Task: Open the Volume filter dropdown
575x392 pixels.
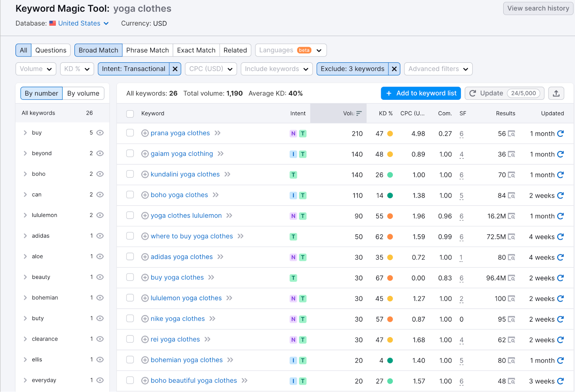Action: 36,69
